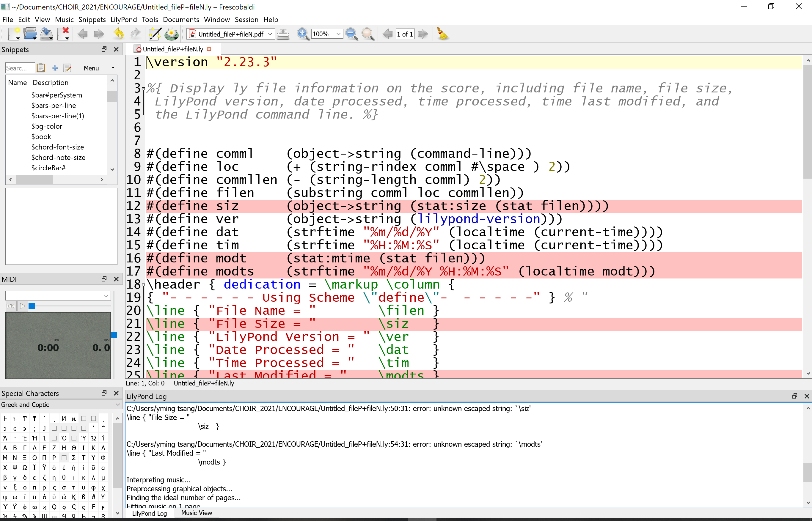Image resolution: width=812 pixels, height=521 pixels.
Task: Edit snippet pencil icon
Action: pos(67,68)
